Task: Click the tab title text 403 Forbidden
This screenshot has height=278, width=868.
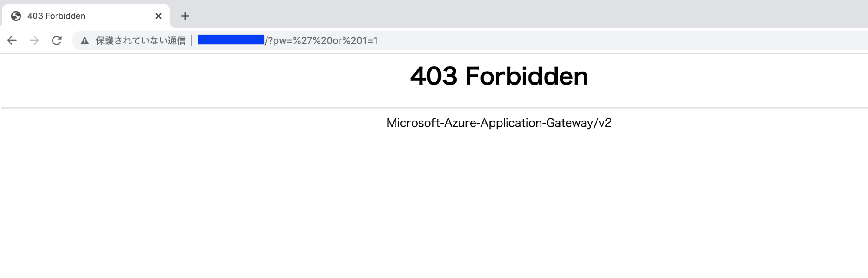Action: [56, 16]
